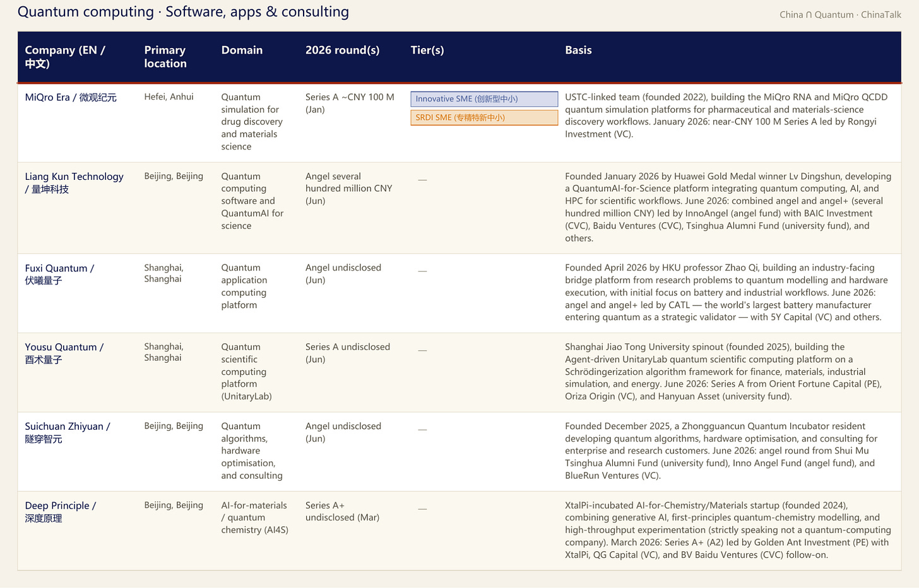919x588 pixels.
Task: Select the 'Fuxi Quantum / 伏曦量子' company name
Action: [59, 274]
